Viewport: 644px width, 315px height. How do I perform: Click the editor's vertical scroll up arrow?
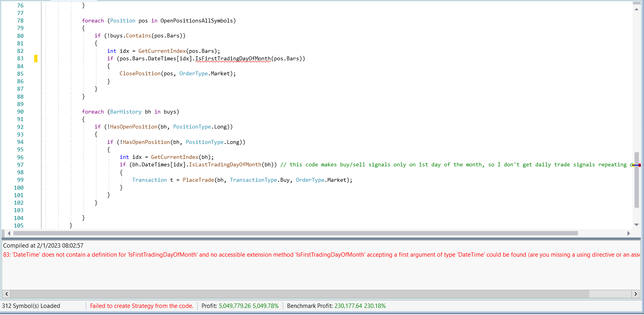click(x=637, y=9)
